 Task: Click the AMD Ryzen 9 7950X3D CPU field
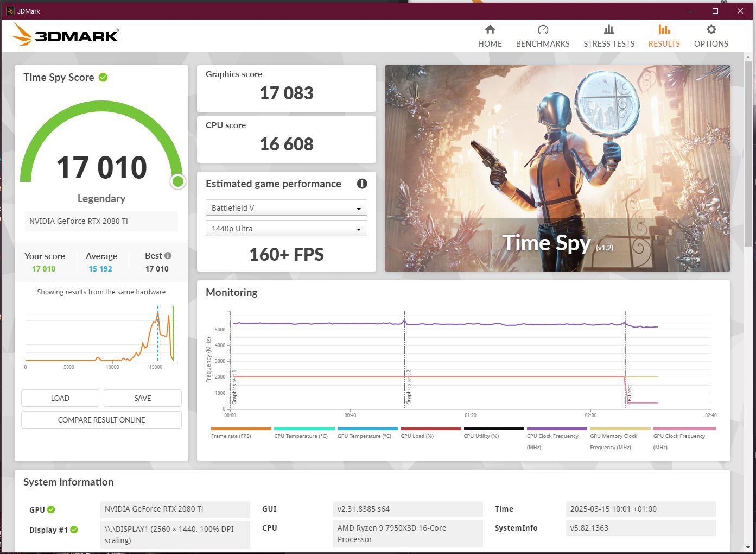[x=408, y=534]
